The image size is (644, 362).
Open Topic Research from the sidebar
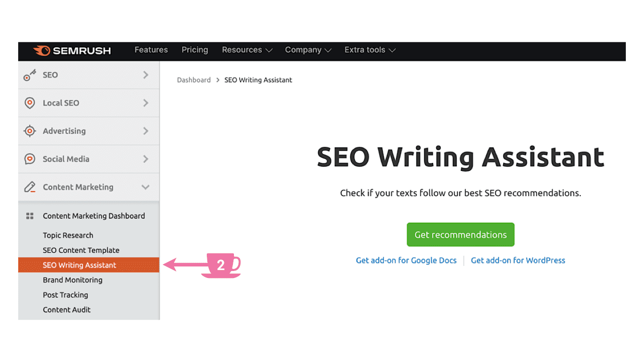point(68,235)
